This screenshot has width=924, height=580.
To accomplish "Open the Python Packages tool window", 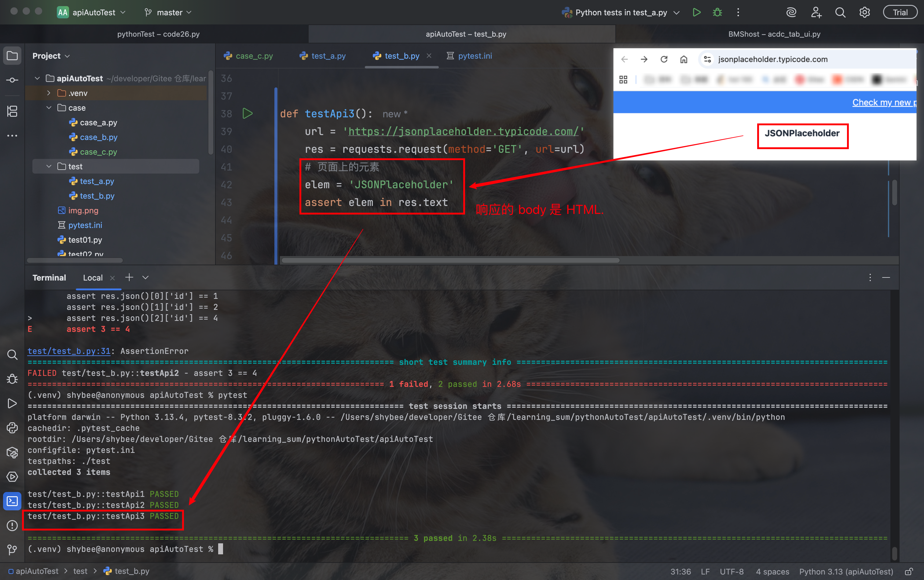I will (12, 452).
